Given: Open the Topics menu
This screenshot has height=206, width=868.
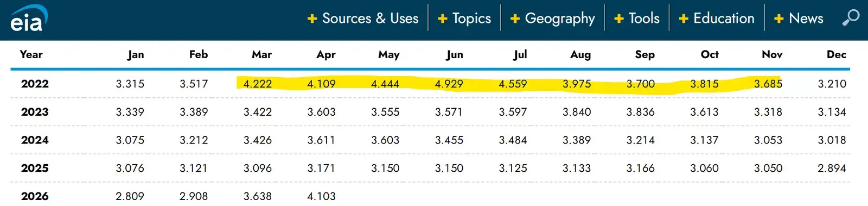Looking at the screenshot, I should tap(471, 18).
